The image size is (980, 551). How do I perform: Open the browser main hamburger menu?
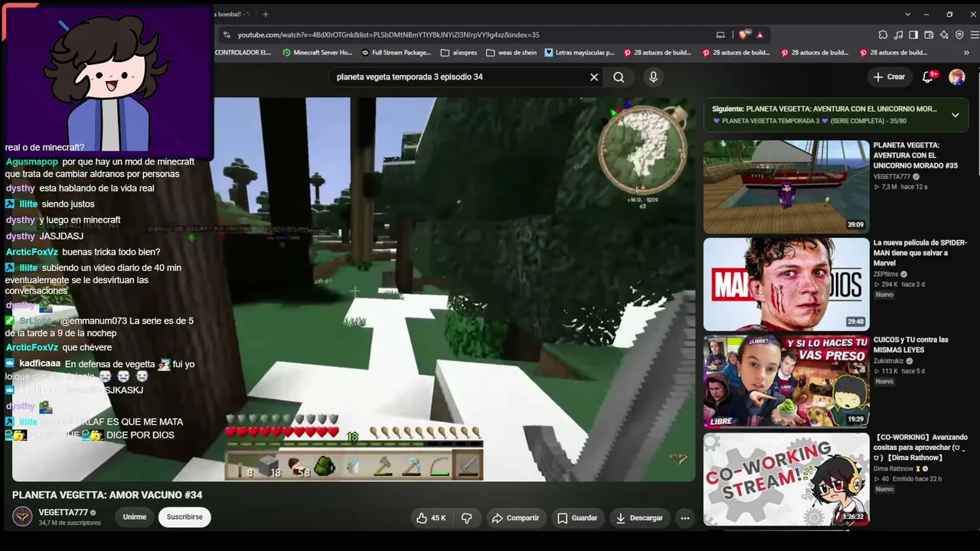[x=973, y=34]
